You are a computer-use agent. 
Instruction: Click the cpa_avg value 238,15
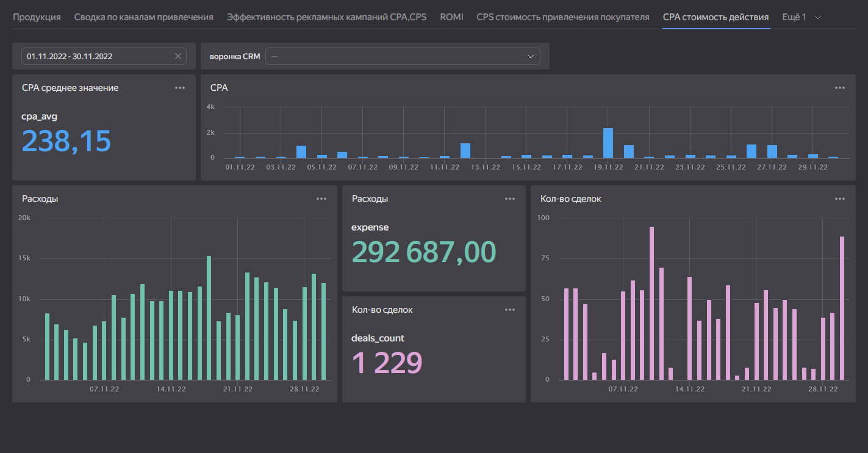[x=66, y=141]
